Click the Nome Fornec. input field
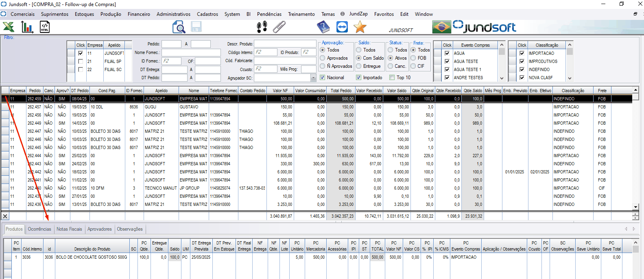This screenshot has height=279, width=644. (x=191, y=52)
